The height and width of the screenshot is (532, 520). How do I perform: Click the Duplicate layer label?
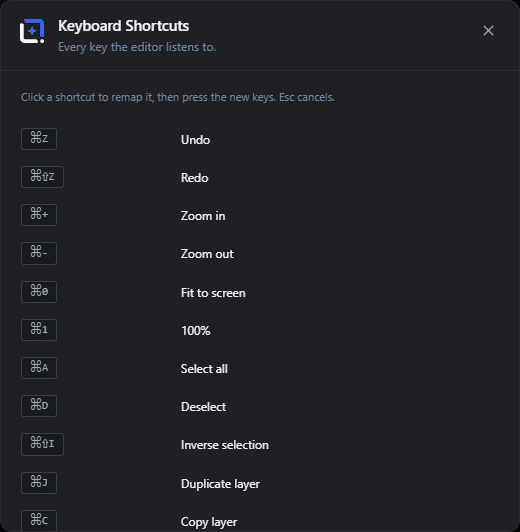point(220,484)
